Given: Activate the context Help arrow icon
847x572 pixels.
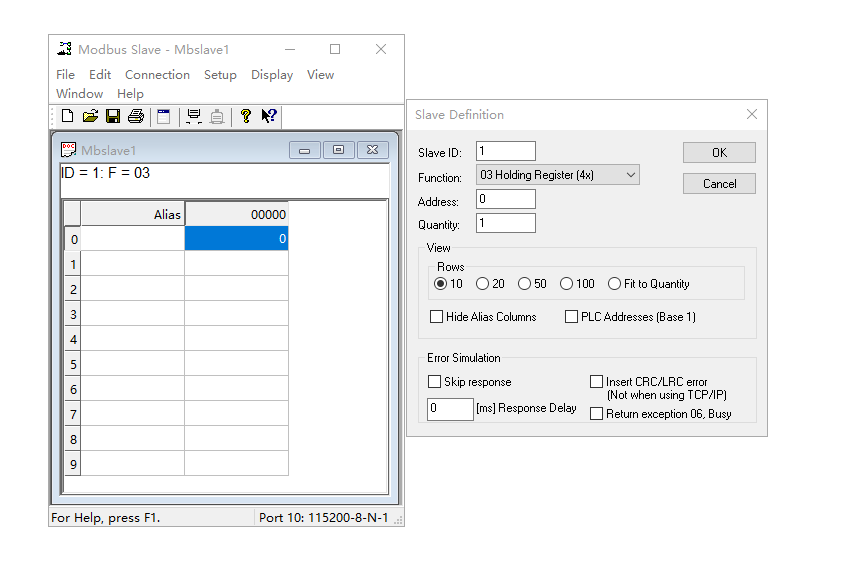Looking at the screenshot, I should tap(268, 117).
